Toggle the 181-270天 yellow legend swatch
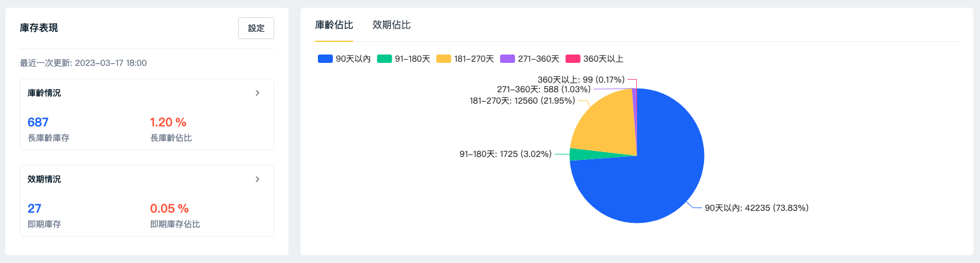The width and height of the screenshot is (980, 263). tap(444, 59)
